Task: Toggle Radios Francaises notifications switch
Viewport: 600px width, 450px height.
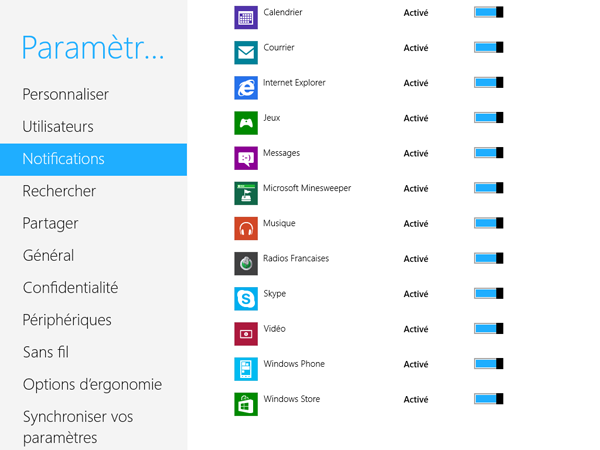Action: click(x=488, y=258)
